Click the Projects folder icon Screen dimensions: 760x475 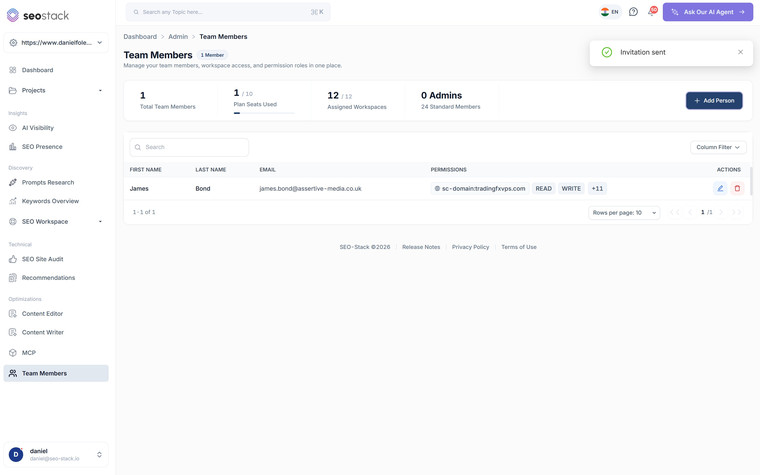click(13, 90)
